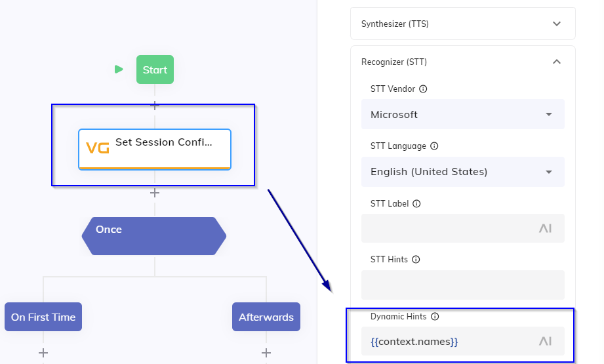The width and height of the screenshot is (604, 364).
Task: Add node via plus above Once node
Action: (155, 193)
